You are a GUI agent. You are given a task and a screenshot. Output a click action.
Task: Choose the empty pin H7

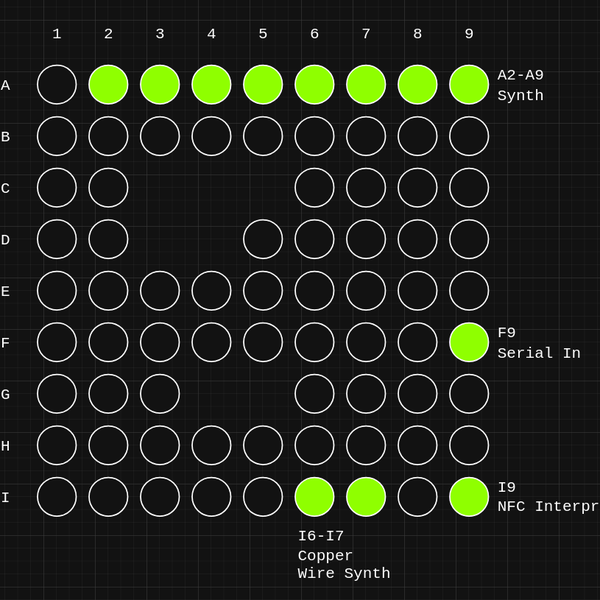coord(366,445)
